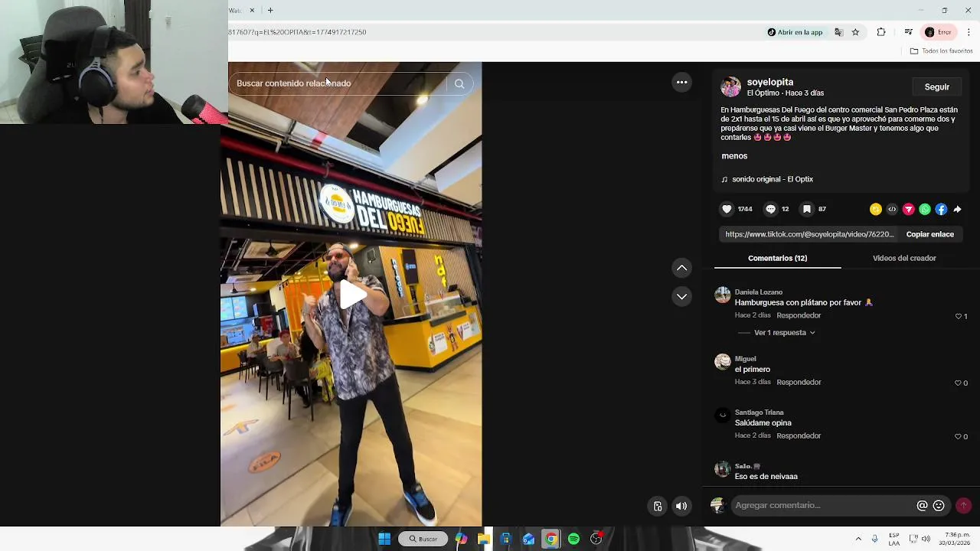Open Daniela Lozano's profile name

(x=758, y=292)
